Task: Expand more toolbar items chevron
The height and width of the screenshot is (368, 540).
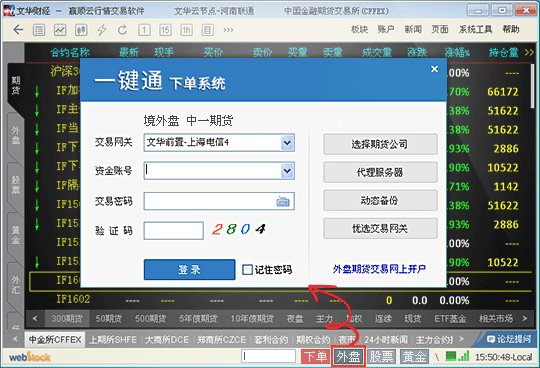Action: [x=228, y=30]
